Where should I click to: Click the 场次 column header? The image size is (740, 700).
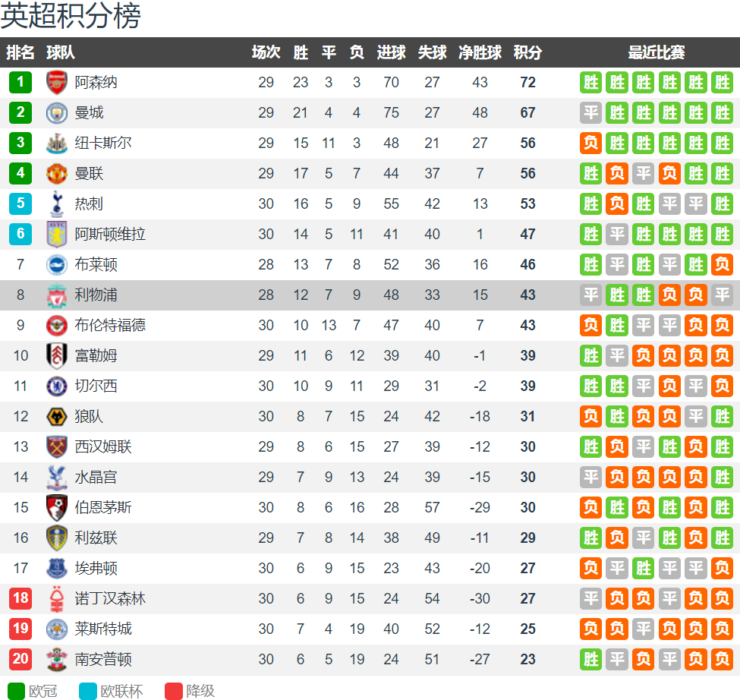[266, 52]
